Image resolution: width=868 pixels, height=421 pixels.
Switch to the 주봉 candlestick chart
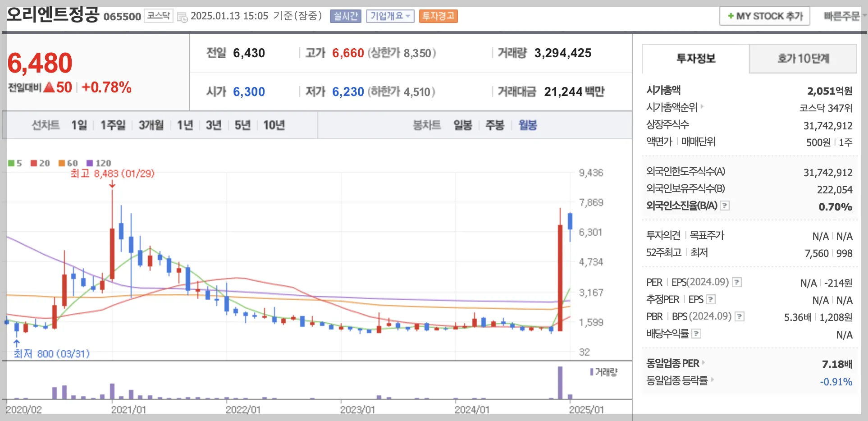pyautogui.click(x=494, y=125)
